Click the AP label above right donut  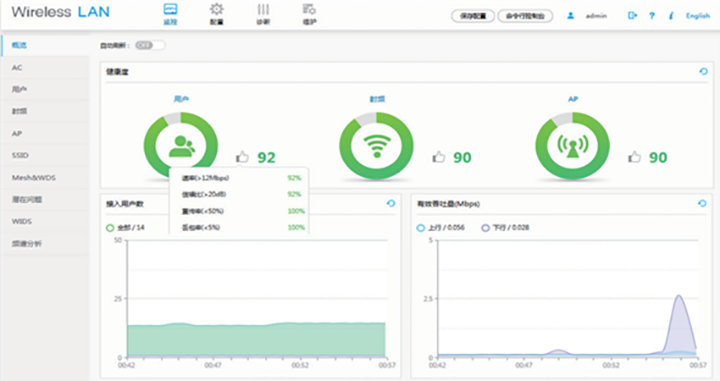573,99
